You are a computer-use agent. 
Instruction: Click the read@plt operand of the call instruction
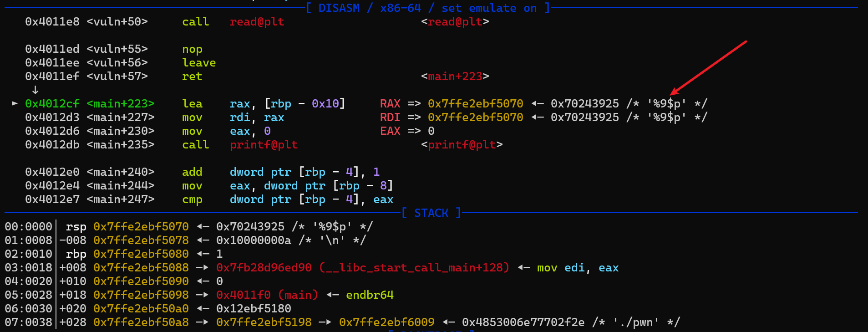[x=257, y=22]
